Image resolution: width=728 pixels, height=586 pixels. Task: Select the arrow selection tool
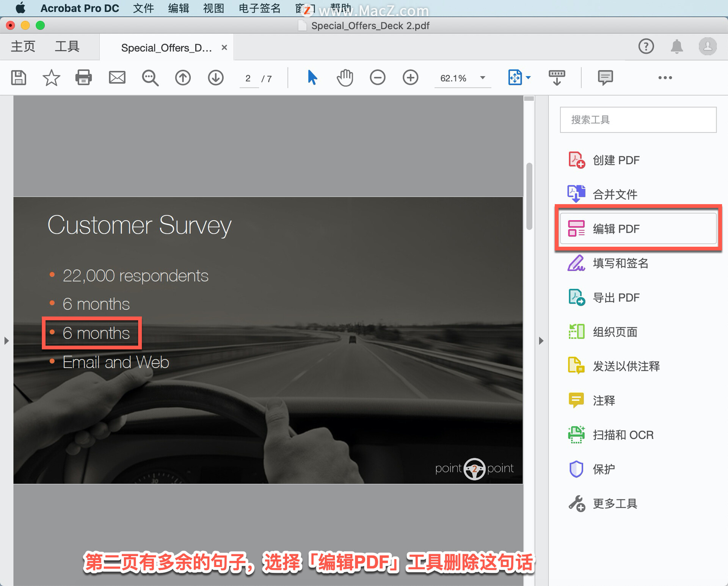[x=312, y=78]
